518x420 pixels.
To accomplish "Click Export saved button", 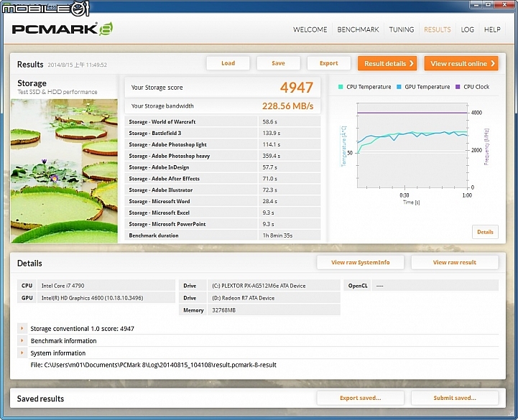I will (361, 398).
